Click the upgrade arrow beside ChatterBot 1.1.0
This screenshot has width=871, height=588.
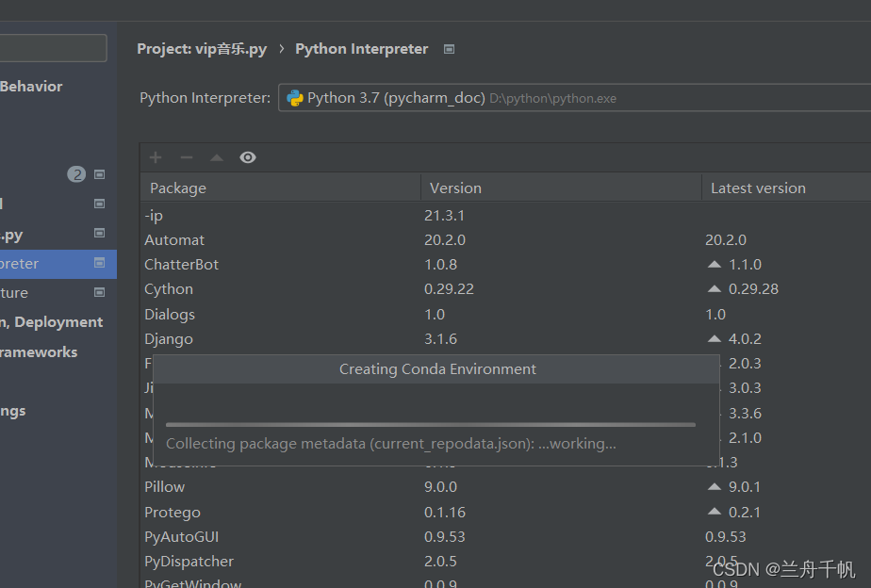715,265
